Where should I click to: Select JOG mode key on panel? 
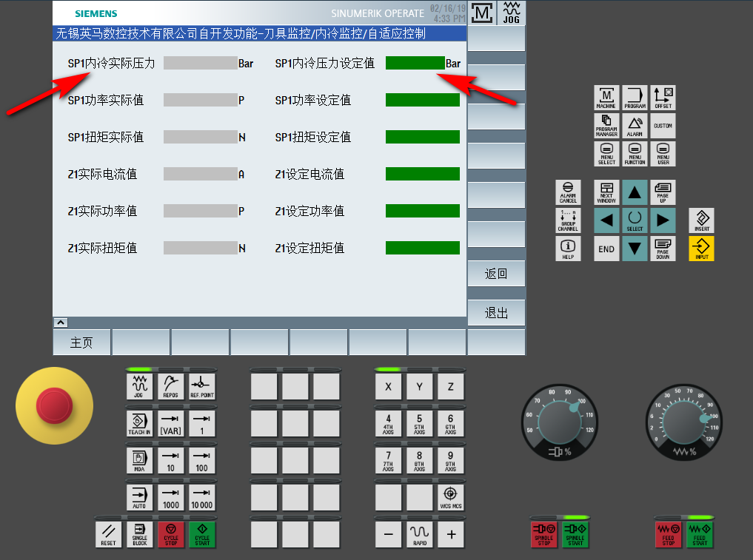(138, 387)
